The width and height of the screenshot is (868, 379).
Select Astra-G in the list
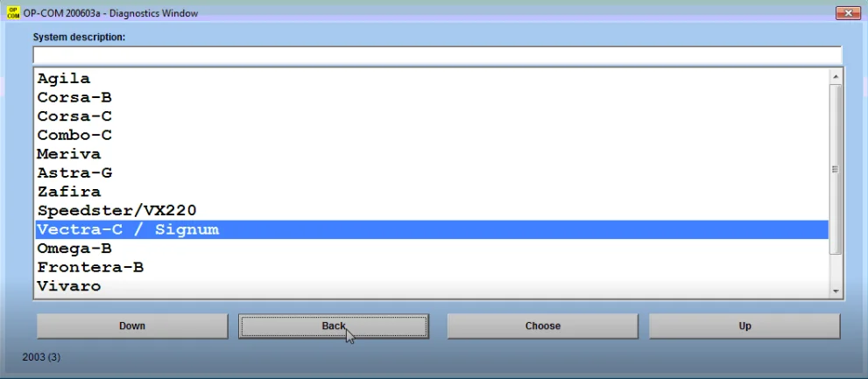point(432,172)
